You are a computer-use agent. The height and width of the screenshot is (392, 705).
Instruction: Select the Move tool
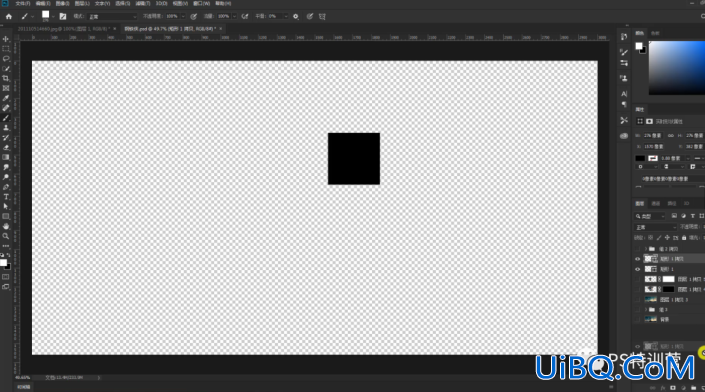coord(6,39)
